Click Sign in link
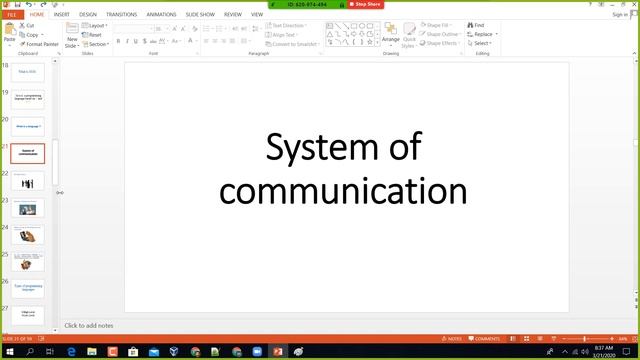This screenshot has height=360, width=640. 620,15
